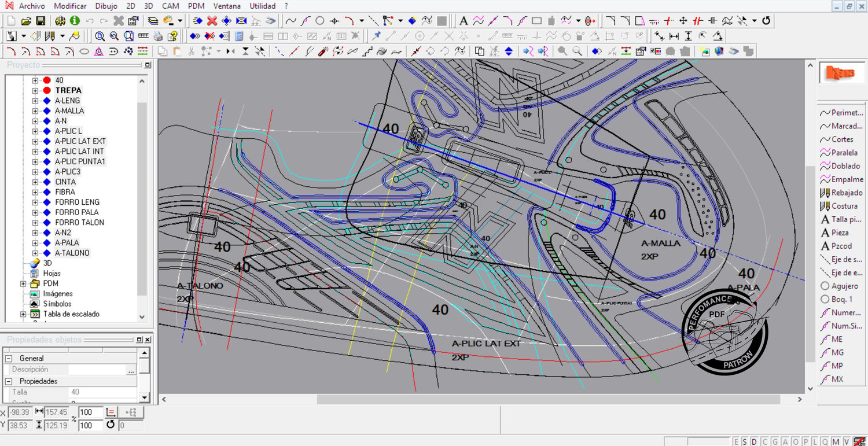Click the horizontal scrollbar of drawing canvas
The image size is (868, 446).
pos(548,399)
